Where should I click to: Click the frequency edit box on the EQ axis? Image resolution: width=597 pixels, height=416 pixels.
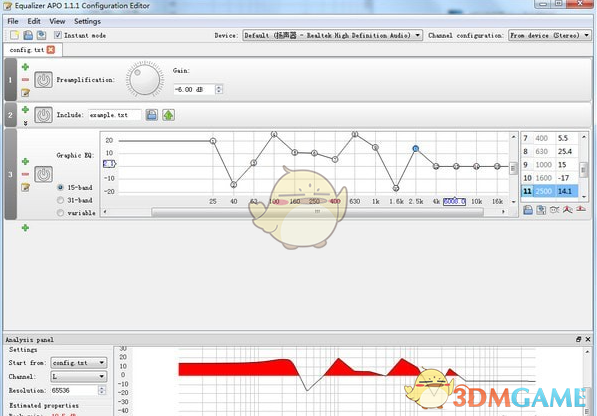click(454, 201)
